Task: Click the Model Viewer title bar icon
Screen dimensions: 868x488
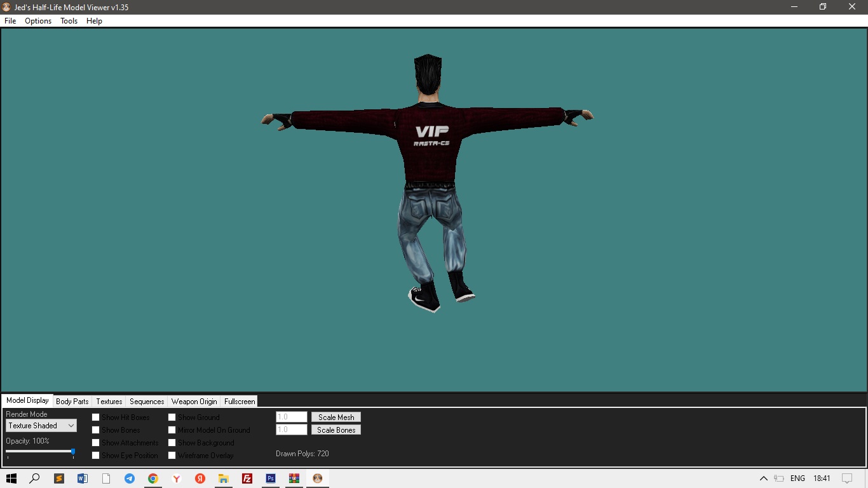Action: 7,7
